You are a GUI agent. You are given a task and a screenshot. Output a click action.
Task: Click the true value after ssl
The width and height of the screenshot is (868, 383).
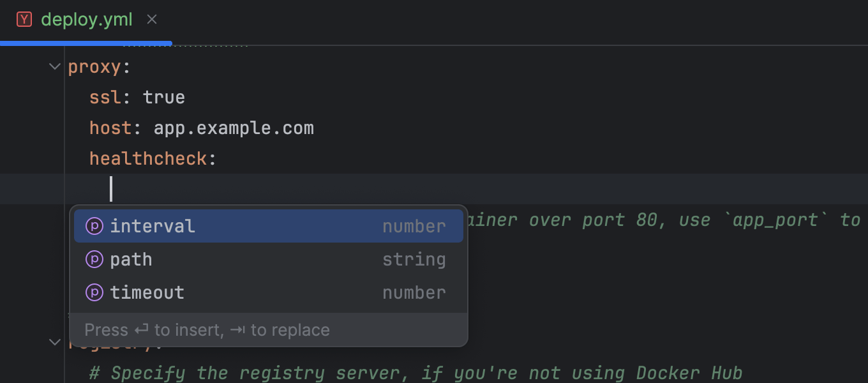164,97
